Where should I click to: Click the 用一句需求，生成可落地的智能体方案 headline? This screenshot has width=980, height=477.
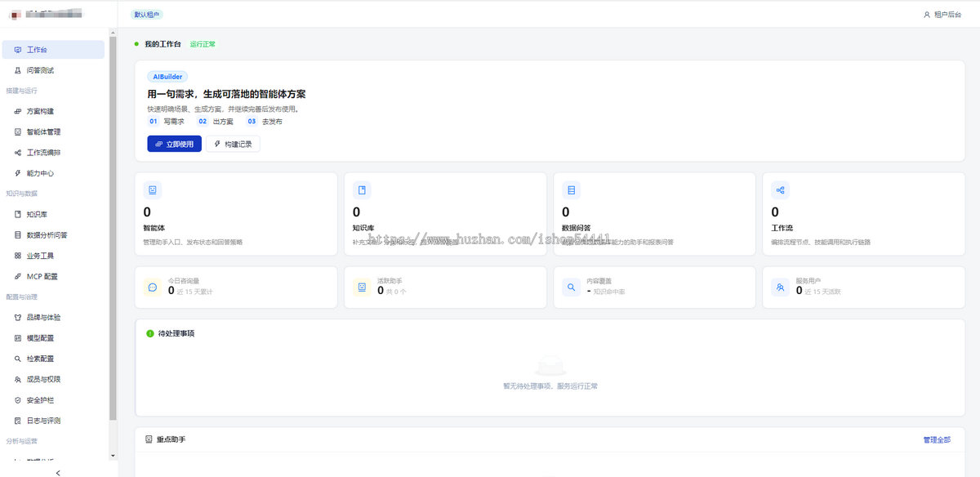click(x=226, y=94)
